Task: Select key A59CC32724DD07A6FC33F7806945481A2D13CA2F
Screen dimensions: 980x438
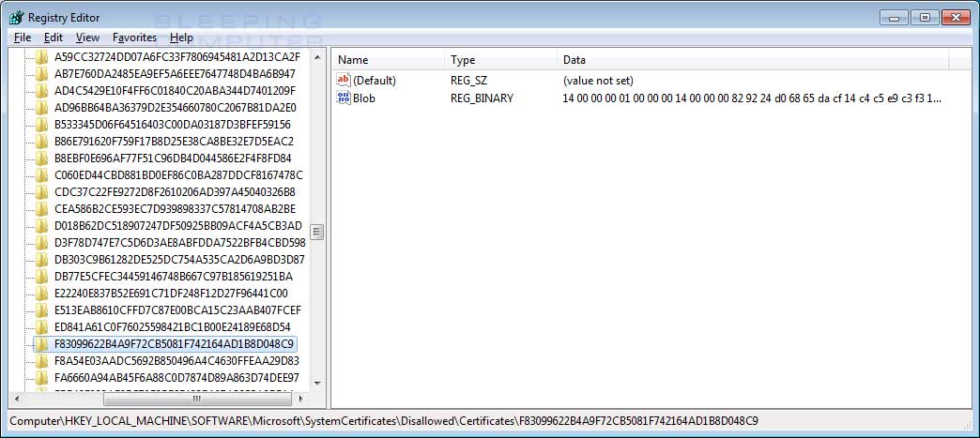Action: [x=177, y=57]
